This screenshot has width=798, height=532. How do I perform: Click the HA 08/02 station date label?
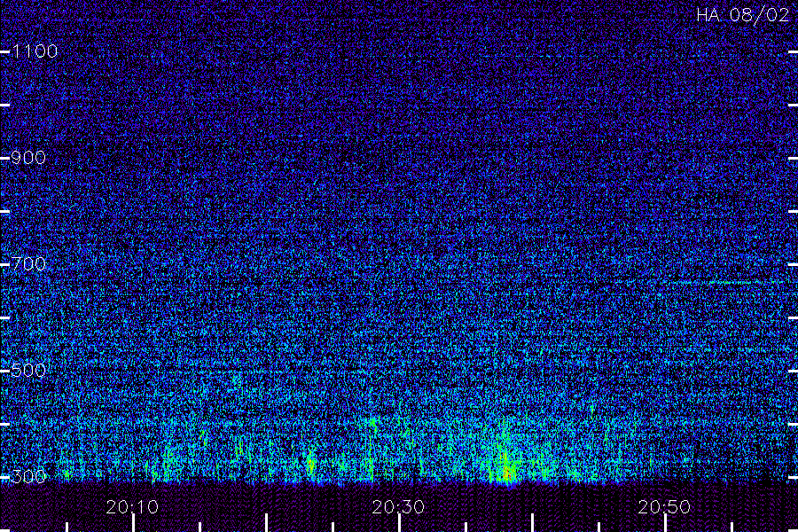[x=742, y=15]
